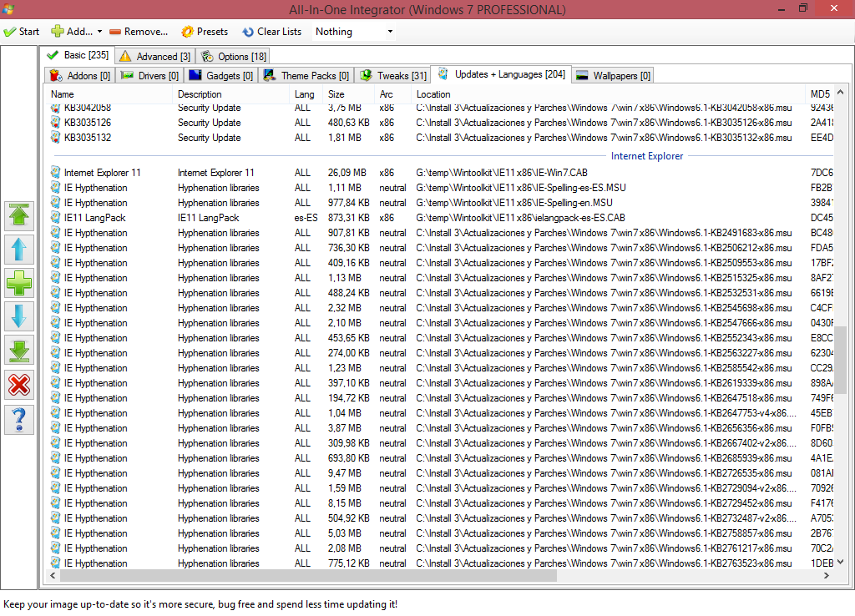855x616 pixels.
Task: Click Remove button in toolbar
Action: coord(139,32)
